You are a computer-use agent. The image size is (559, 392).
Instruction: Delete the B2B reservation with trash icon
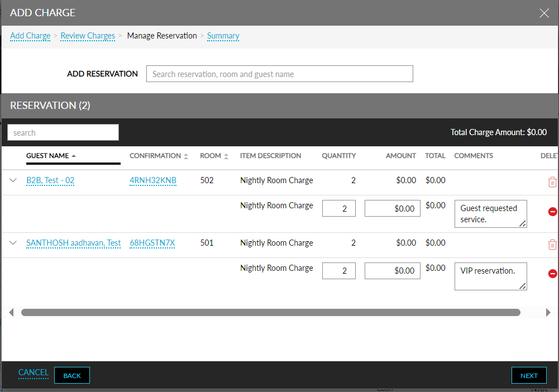point(552,182)
